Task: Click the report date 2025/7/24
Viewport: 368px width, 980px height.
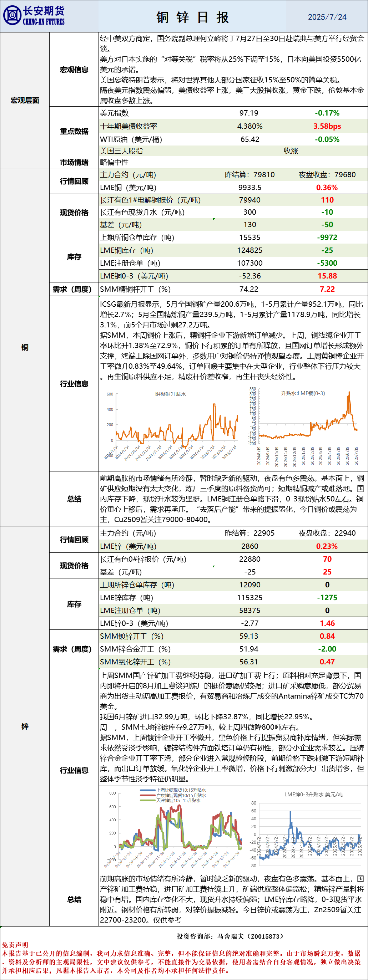Action: tap(327, 17)
